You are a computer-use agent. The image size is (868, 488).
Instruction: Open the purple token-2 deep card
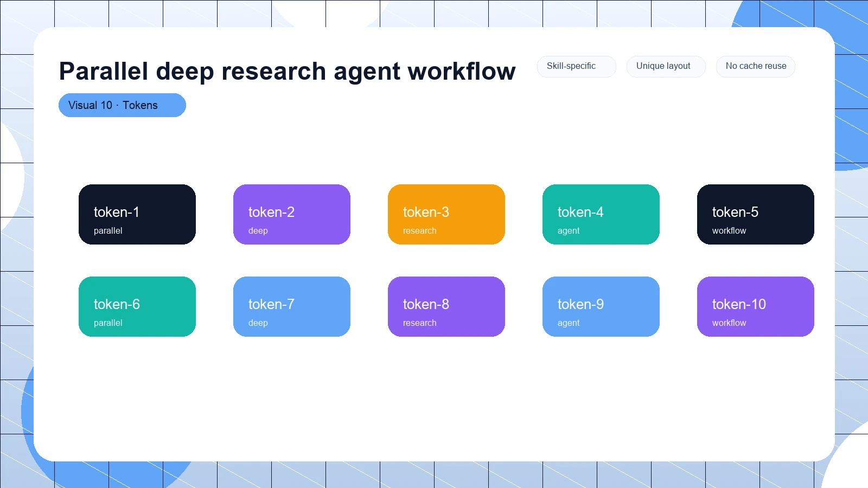click(292, 214)
